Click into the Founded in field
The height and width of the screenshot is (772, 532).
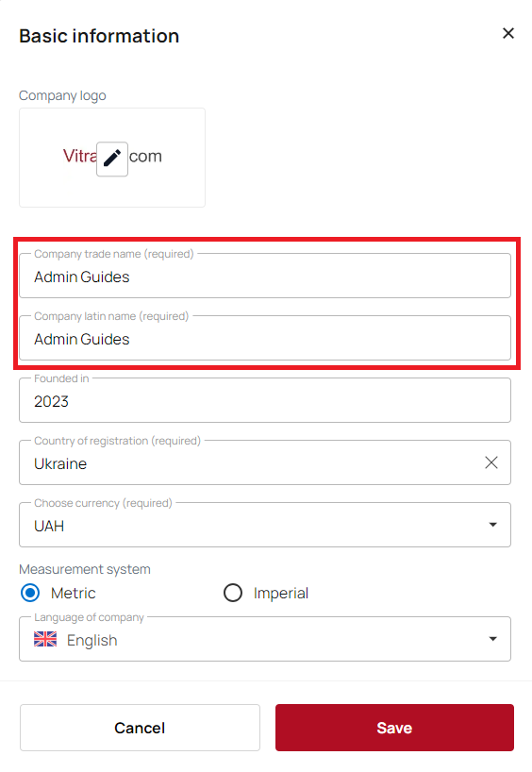click(265, 400)
